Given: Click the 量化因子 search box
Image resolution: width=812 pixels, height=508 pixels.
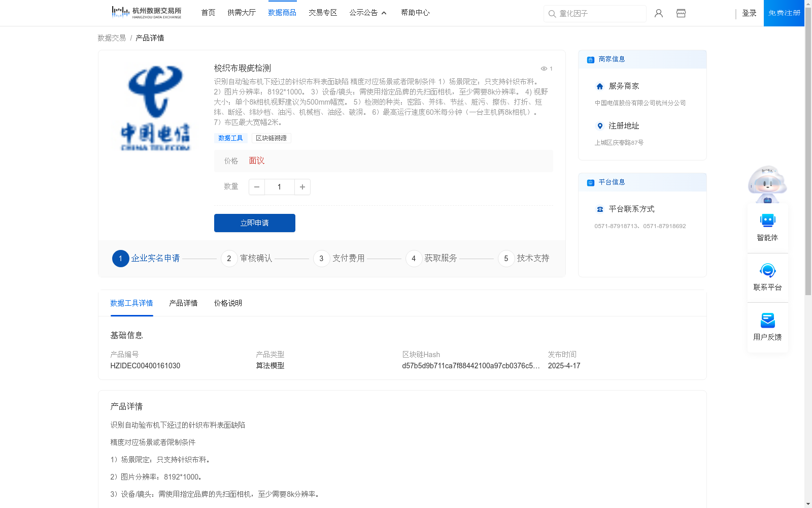Looking at the screenshot, I should click(x=595, y=14).
